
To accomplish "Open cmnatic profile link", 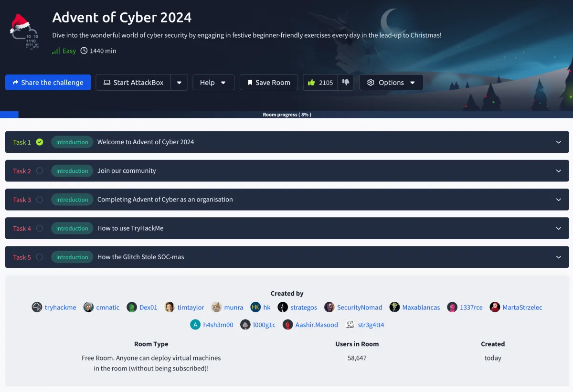I will pos(108,307).
